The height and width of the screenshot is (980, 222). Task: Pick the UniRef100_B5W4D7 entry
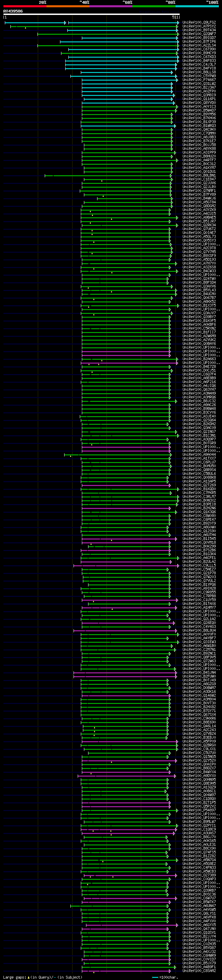pyautogui.click(x=199, y=111)
